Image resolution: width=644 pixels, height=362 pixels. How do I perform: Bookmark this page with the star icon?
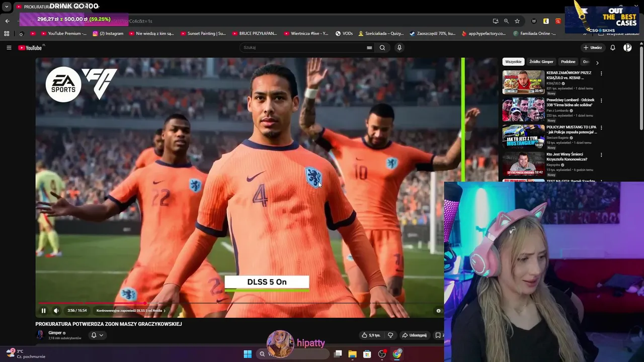[x=517, y=21]
